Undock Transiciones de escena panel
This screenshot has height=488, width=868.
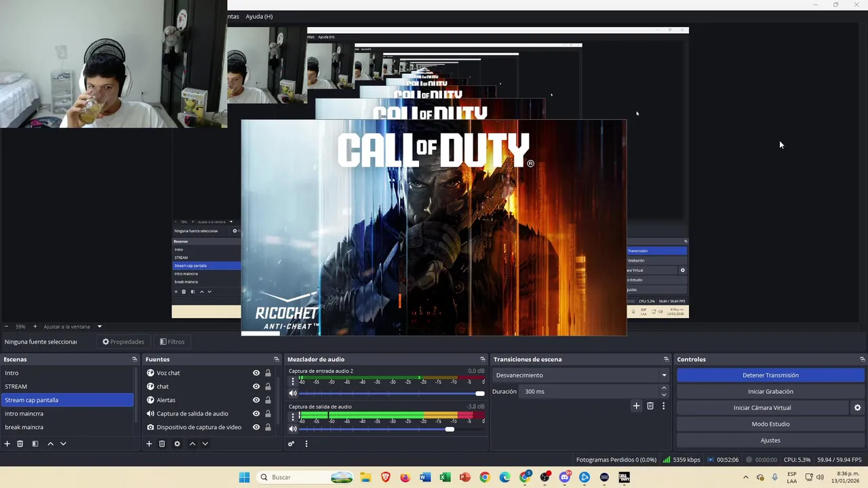pos(666,359)
